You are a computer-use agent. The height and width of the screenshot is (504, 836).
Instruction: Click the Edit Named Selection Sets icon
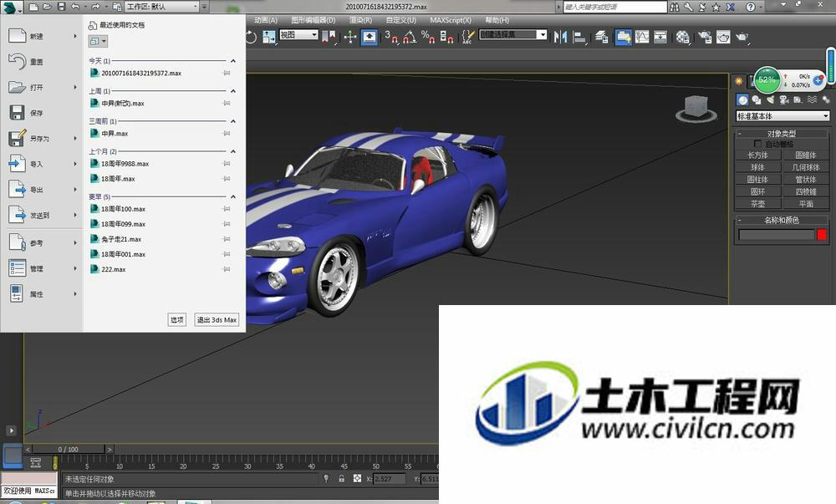tap(467, 37)
